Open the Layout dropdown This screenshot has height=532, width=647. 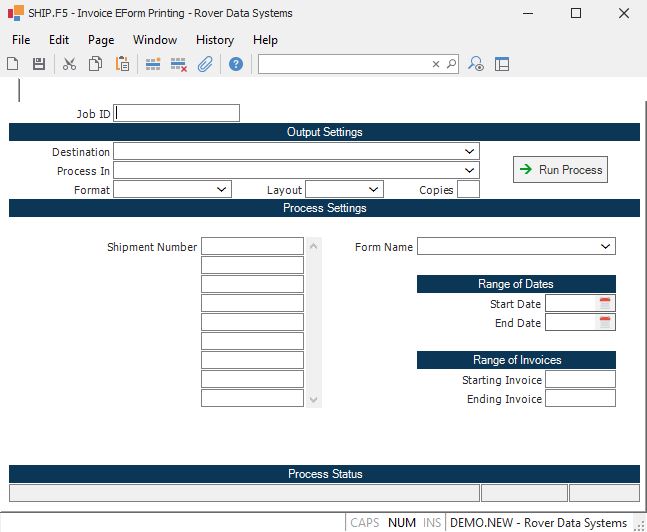(374, 189)
